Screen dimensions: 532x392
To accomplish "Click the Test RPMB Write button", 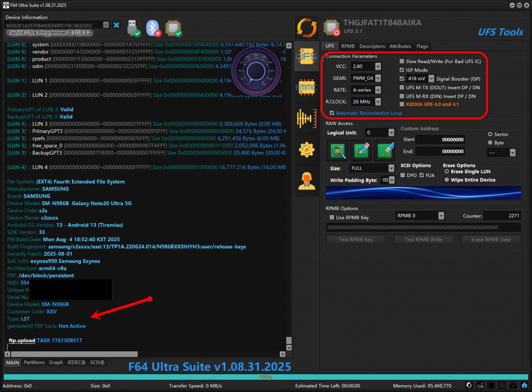I will [x=423, y=240].
